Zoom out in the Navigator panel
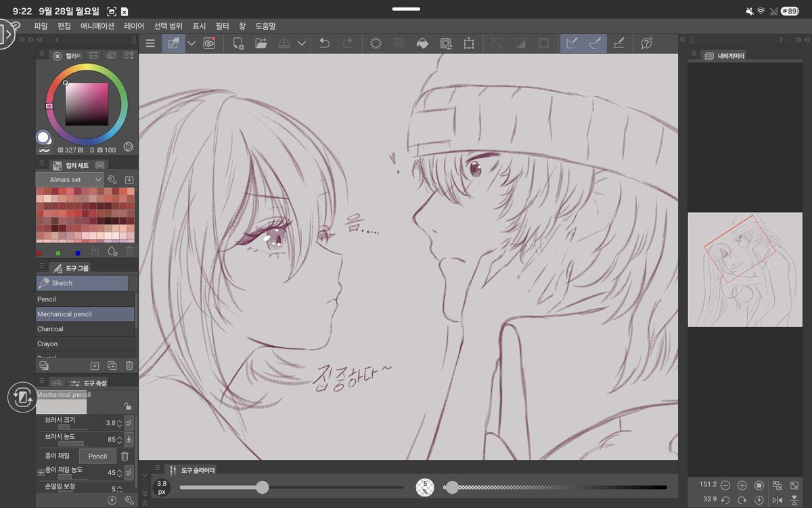 tap(725, 485)
